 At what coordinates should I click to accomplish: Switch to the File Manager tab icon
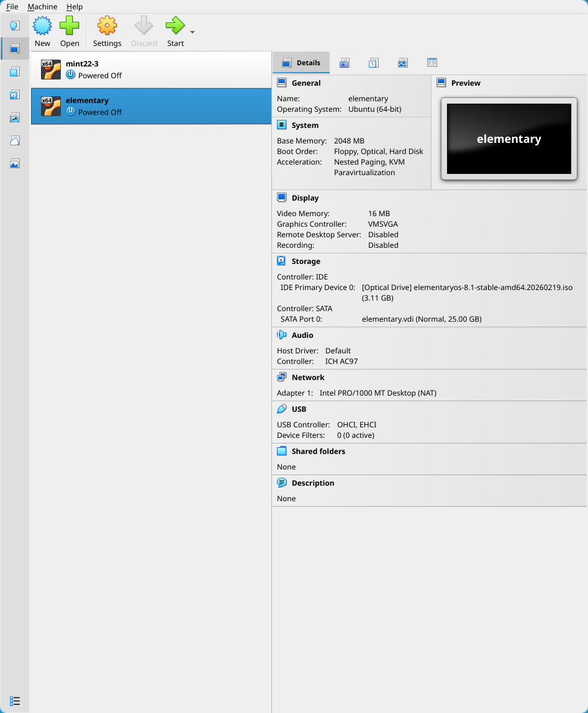click(x=432, y=62)
